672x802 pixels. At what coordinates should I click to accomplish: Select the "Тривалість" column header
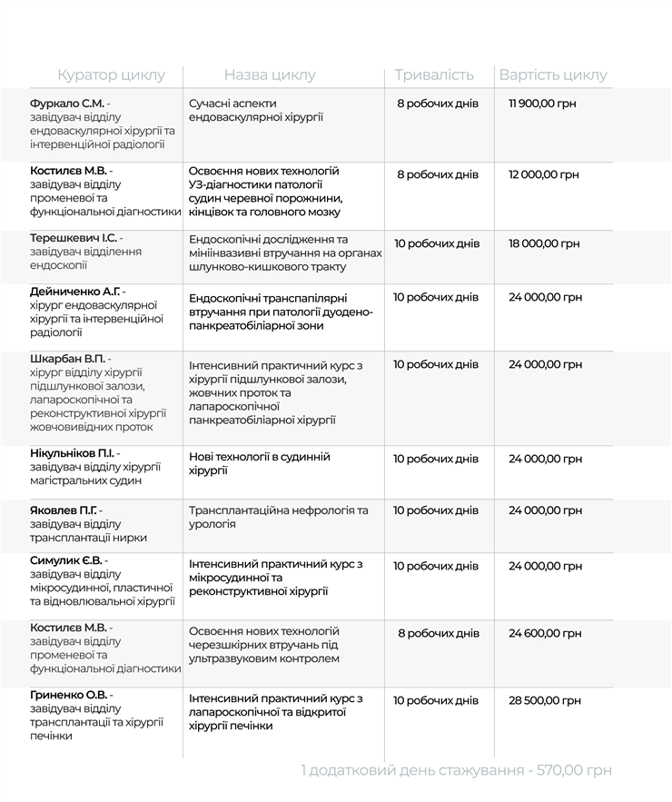(x=434, y=74)
